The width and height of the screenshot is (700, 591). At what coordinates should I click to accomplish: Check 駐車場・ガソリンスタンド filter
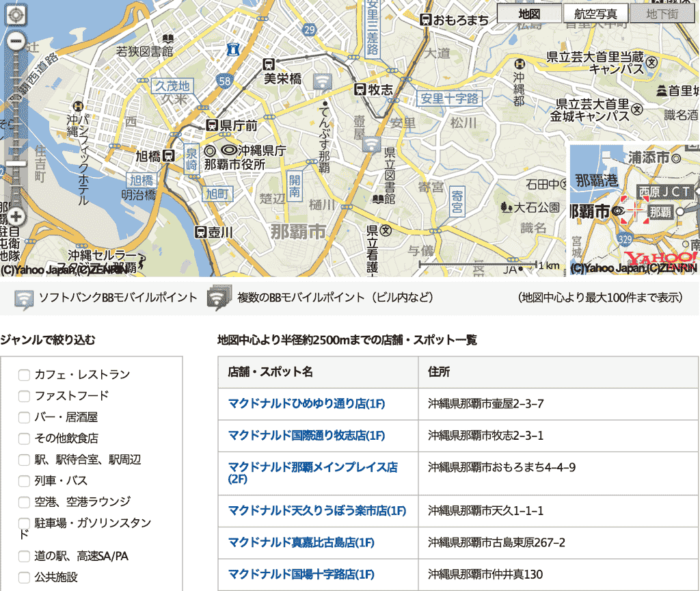24,523
